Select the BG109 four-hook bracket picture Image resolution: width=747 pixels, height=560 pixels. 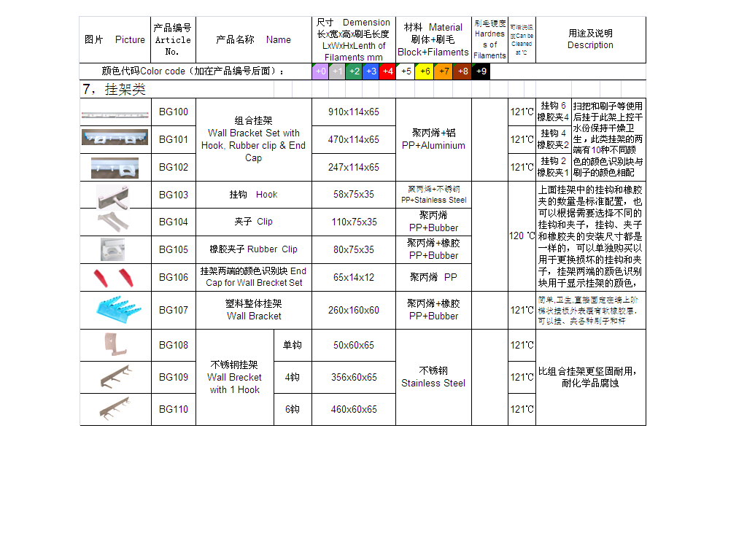coord(116,377)
